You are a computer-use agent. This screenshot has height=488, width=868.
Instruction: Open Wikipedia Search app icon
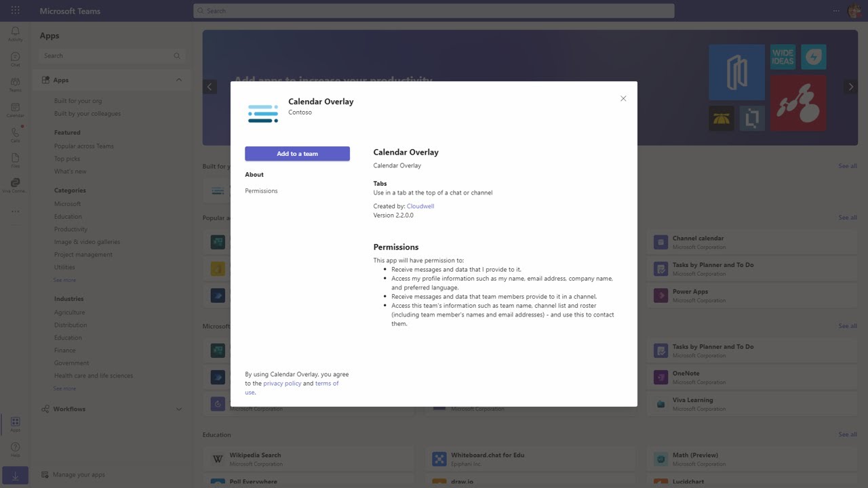(x=218, y=459)
